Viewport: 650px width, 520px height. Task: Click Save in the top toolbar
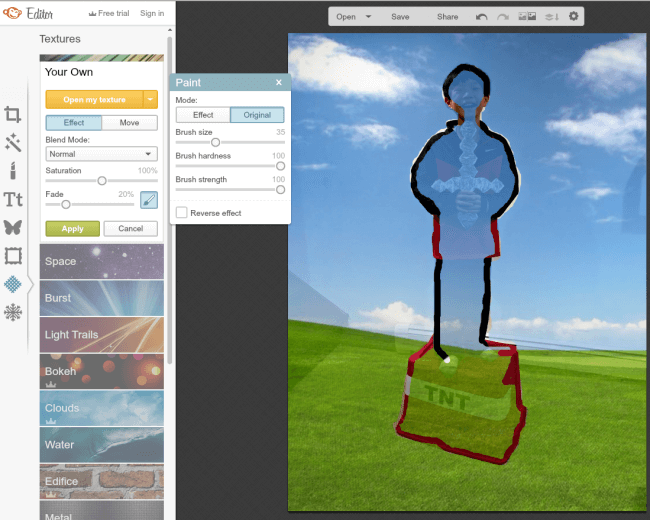400,17
